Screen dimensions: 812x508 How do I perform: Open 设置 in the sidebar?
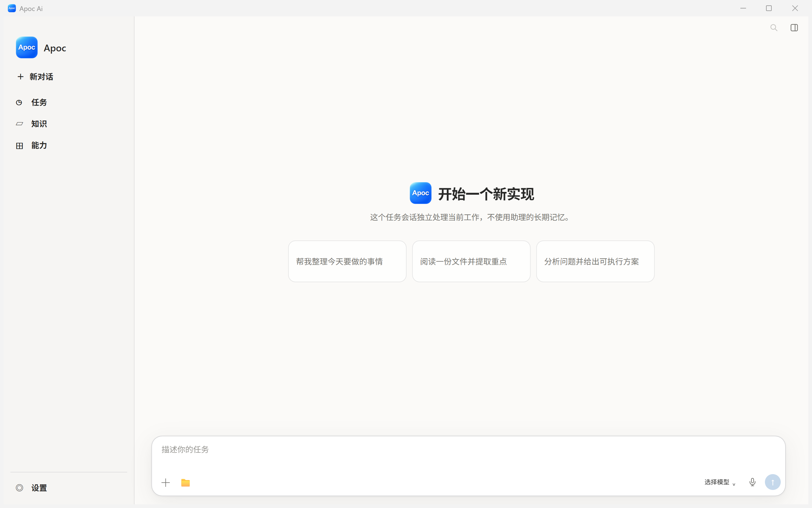(32, 487)
